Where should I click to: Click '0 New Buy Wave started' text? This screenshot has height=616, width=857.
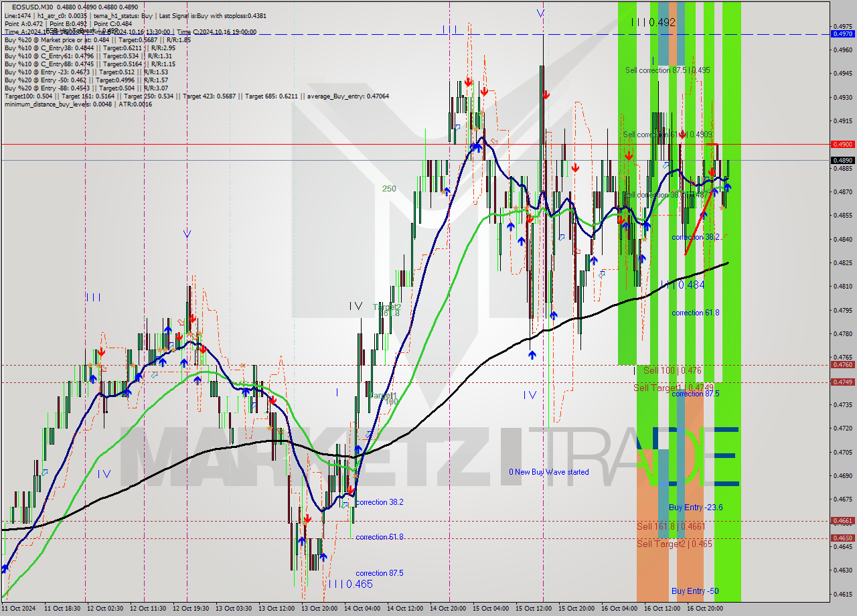(x=549, y=472)
